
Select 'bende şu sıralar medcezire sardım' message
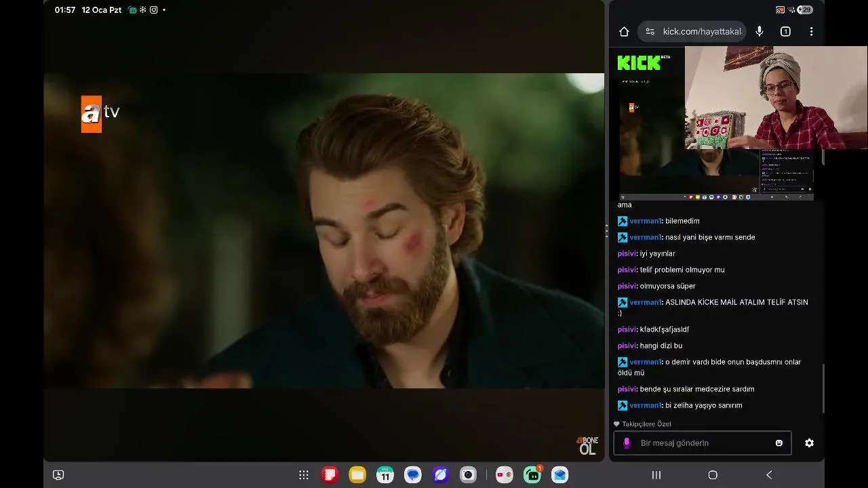point(697,389)
